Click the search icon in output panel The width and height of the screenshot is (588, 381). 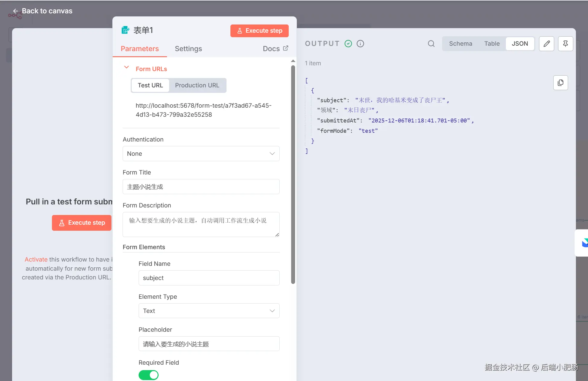(431, 44)
